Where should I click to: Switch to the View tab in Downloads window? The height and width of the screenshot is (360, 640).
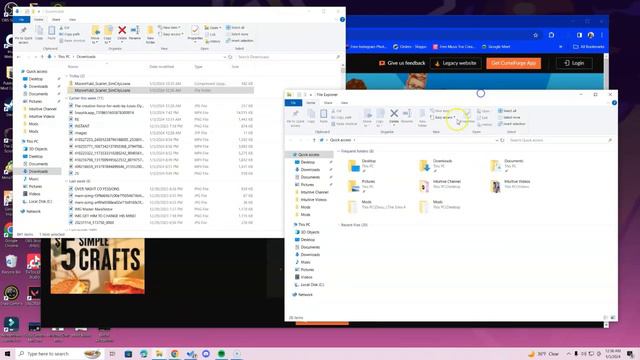point(72,19)
